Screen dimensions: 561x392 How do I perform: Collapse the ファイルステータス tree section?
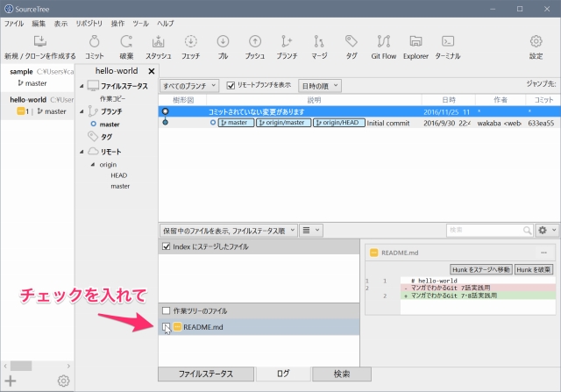tap(82, 86)
